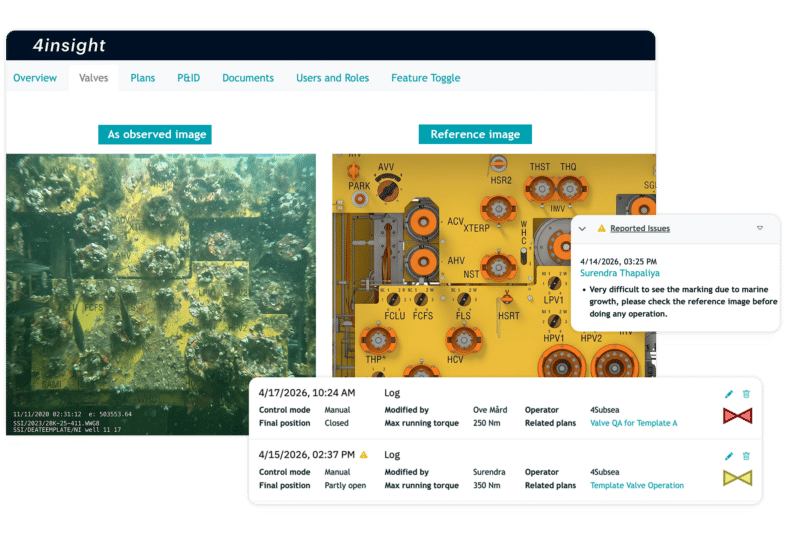Viewport: 796px width, 537px height.
Task: Click the THP valve on reference image
Action: 378,340
